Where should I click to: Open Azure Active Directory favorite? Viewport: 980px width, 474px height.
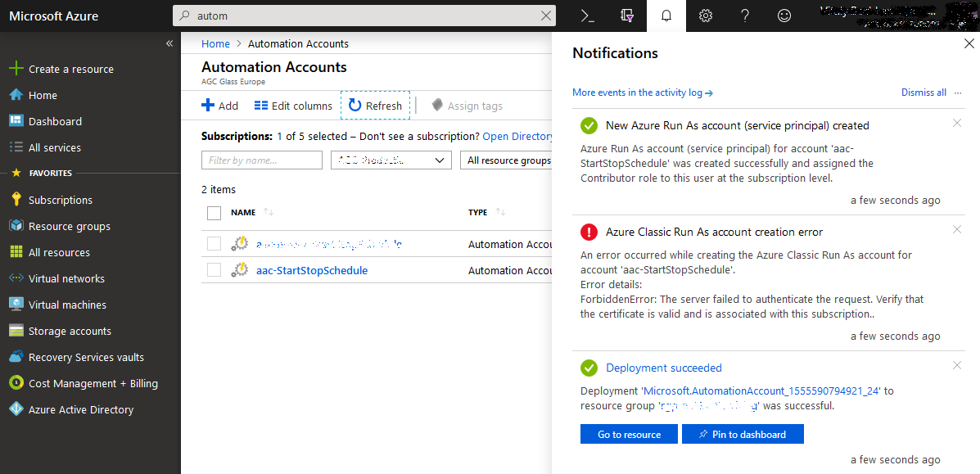[x=71, y=410]
